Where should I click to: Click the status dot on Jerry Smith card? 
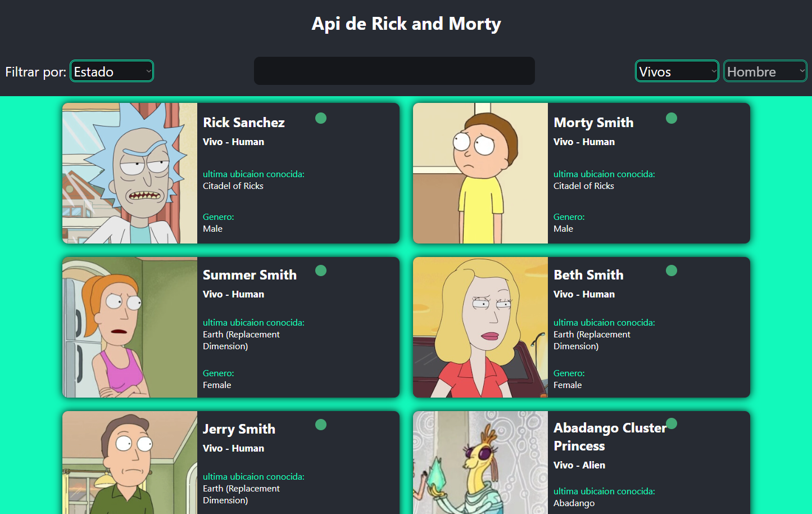point(321,424)
